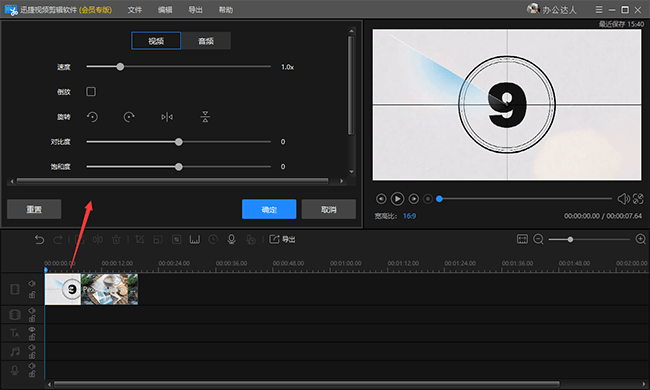Open the hamburger menu in title bar

point(599,9)
